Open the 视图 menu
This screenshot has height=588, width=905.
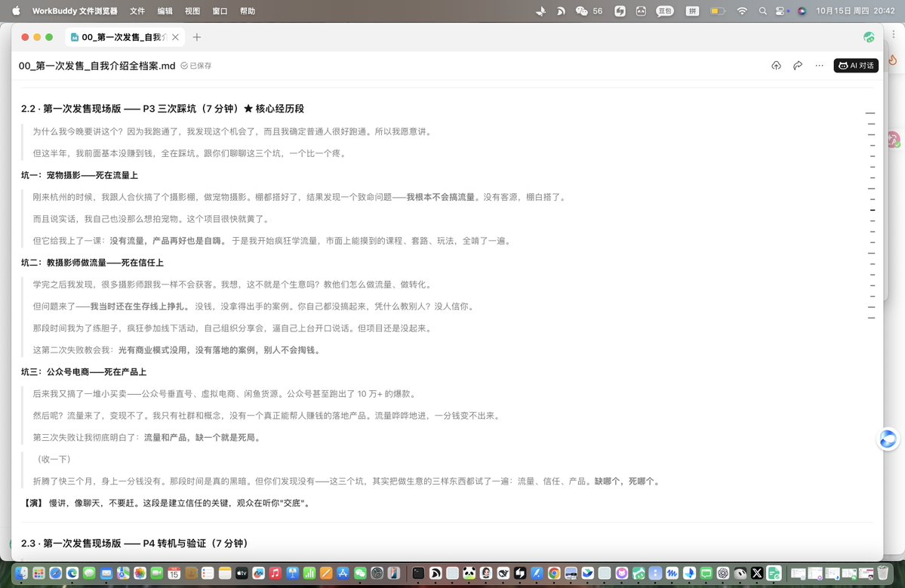[x=192, y=11]
